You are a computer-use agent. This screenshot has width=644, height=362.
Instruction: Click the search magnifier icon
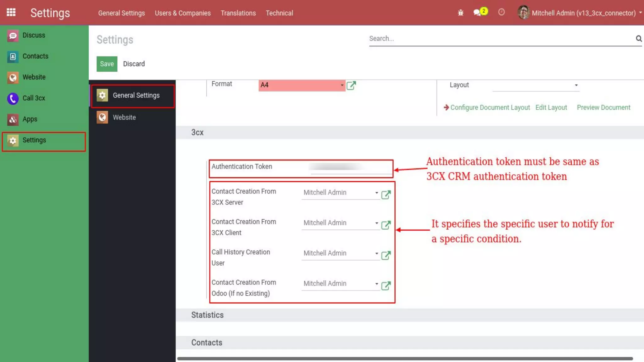(x=639, y=39)
